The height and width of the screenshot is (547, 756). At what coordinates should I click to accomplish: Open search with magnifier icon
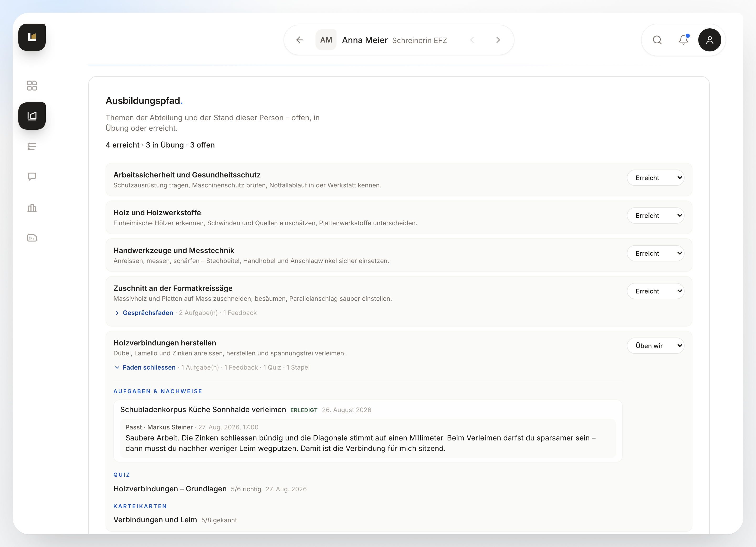point(657,40)
